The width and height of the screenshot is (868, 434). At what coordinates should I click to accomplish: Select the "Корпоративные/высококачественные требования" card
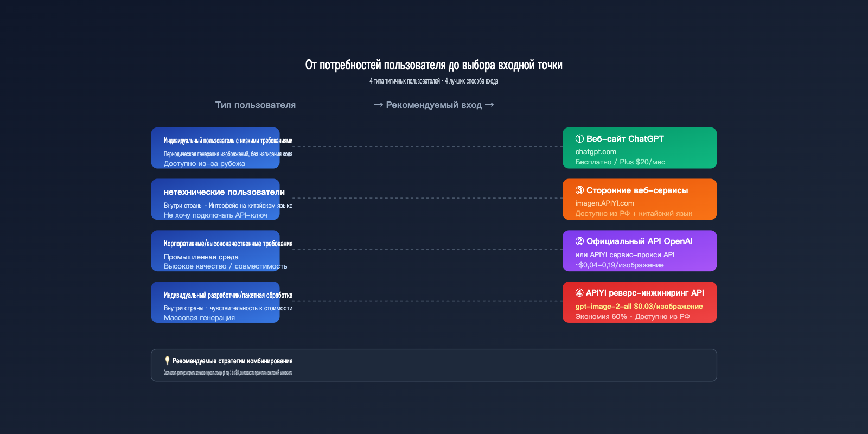[215, 251]
